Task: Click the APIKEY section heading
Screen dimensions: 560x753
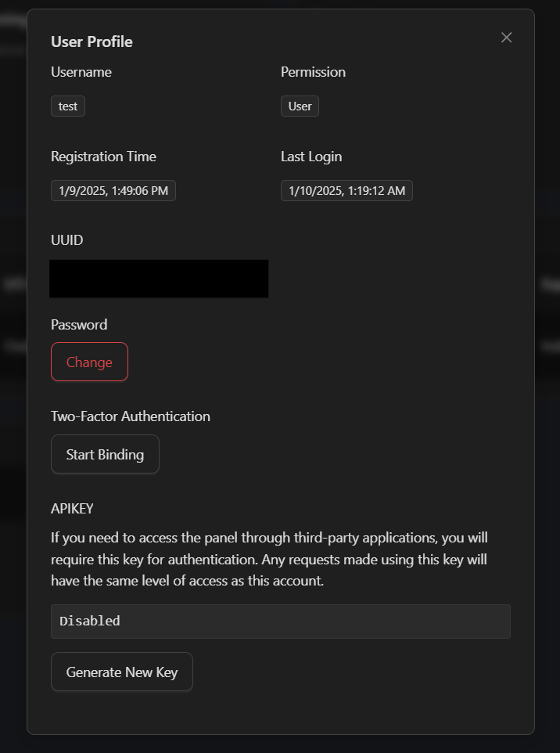Action: pos(72,509)
